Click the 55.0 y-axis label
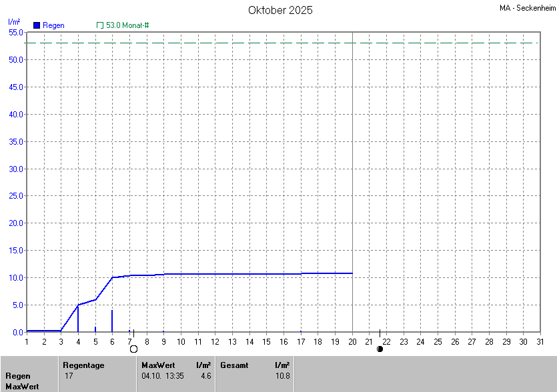Image resolution: width=557 pixels, height=392 pixels. tap(16, 33)
